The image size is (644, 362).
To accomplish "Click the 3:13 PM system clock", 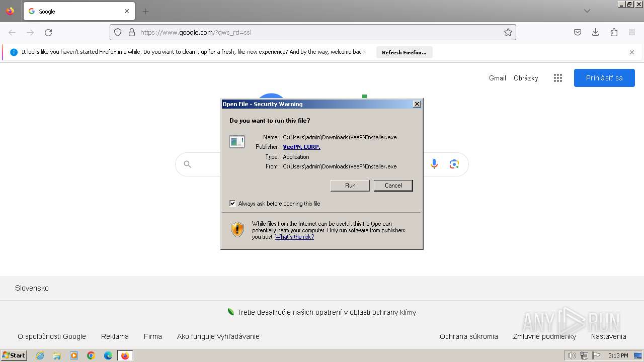I will coord(618,355).
